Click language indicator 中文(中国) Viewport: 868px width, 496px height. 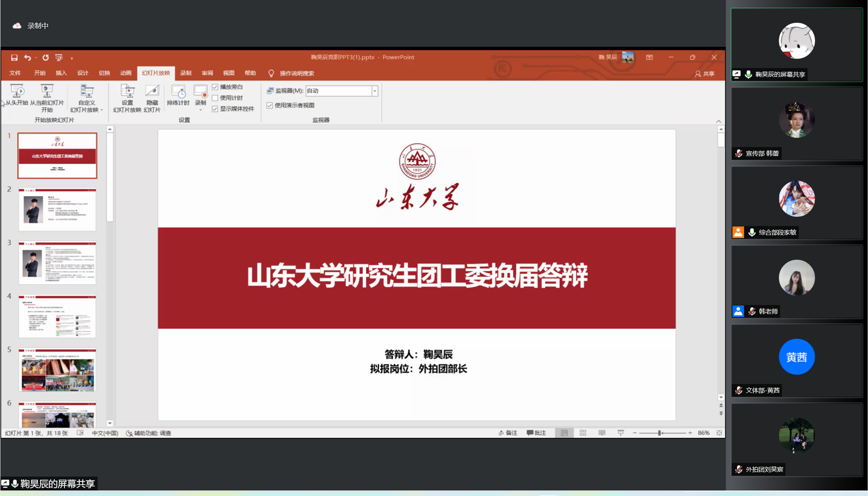point(105,433)
